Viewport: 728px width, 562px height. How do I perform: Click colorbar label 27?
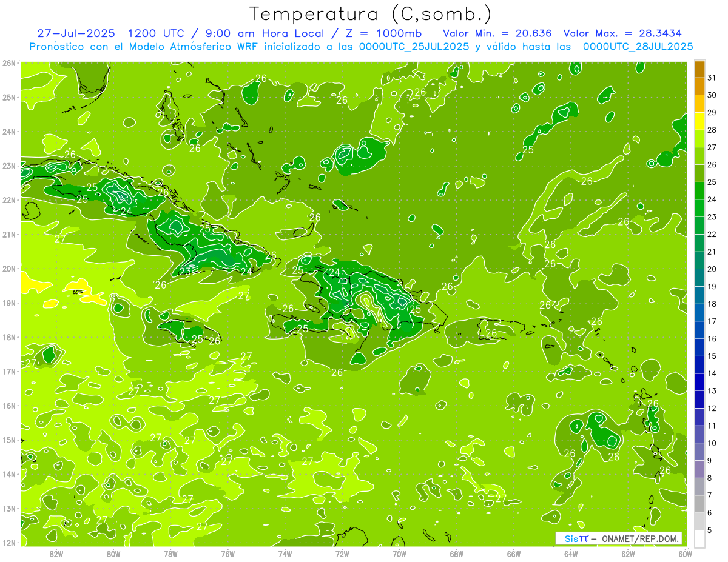(x=712, y=147)
